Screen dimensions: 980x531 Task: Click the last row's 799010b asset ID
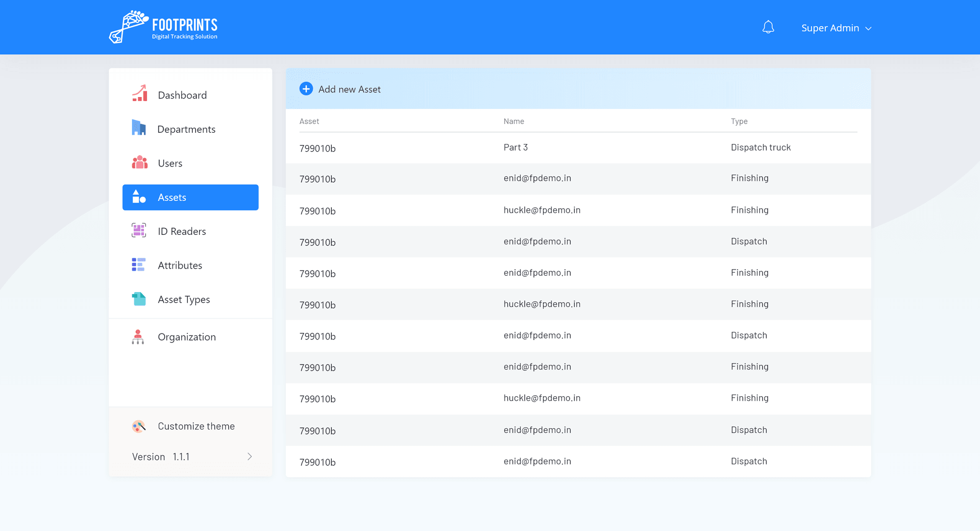(x=317, y=463)
